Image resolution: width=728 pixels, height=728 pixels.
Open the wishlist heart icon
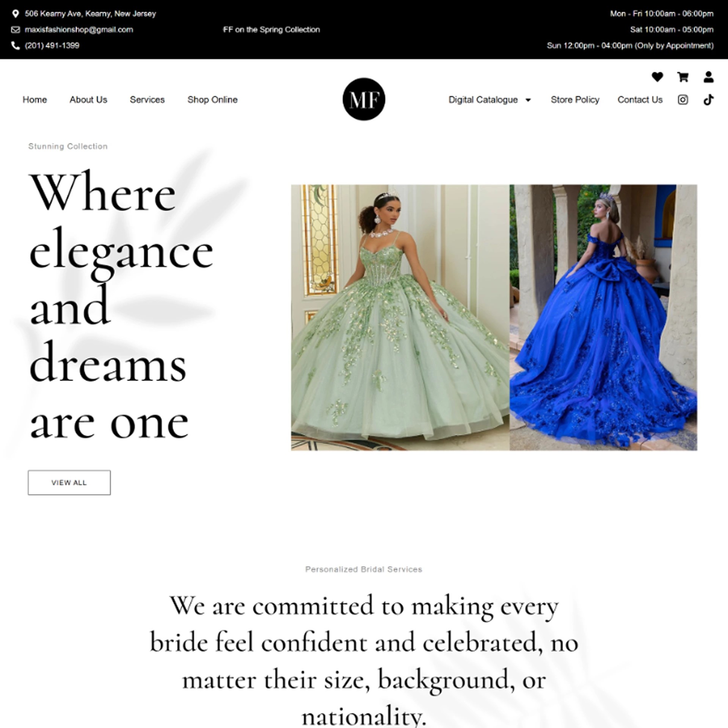point(657,77)
